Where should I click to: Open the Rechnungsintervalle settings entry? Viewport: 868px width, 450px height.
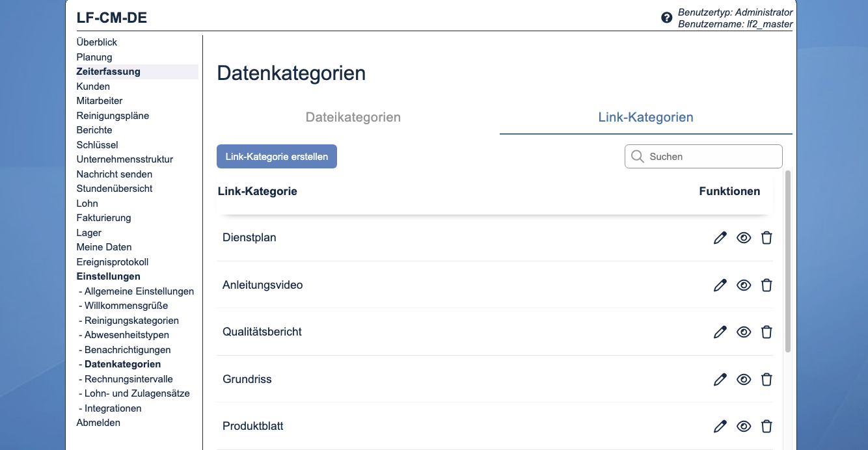point(128,378)
